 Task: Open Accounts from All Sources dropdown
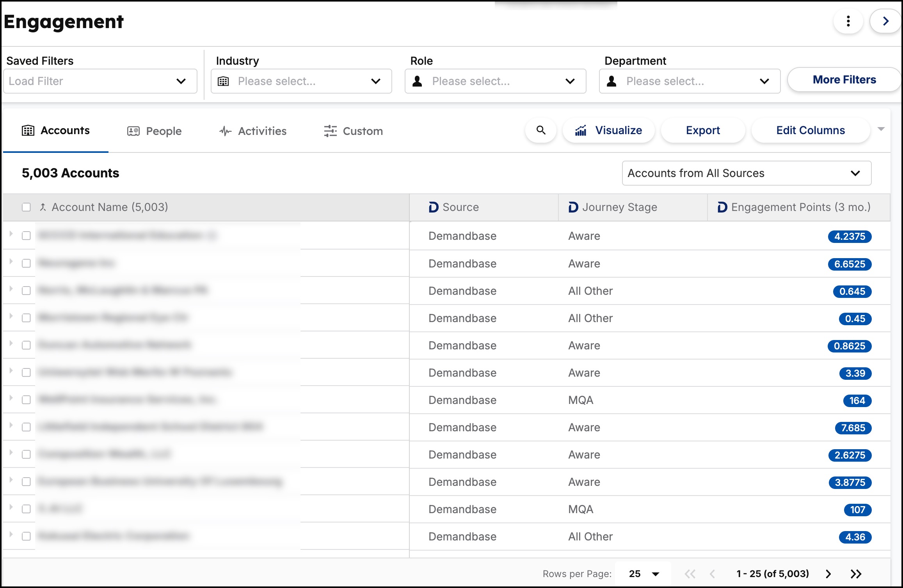coord(747,173)
